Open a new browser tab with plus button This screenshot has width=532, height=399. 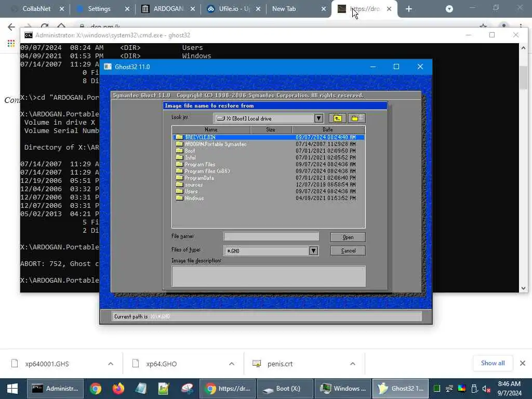click(408, 9)
